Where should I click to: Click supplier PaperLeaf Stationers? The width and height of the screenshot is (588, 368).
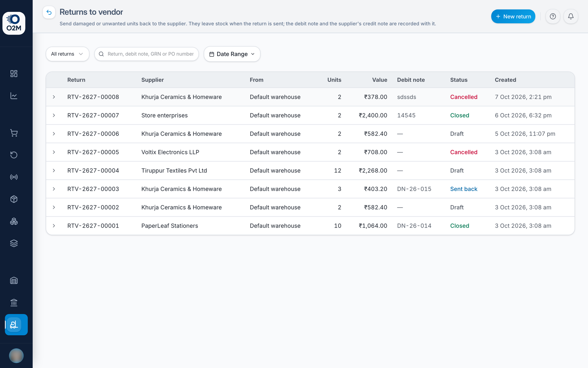coord(170,226)
